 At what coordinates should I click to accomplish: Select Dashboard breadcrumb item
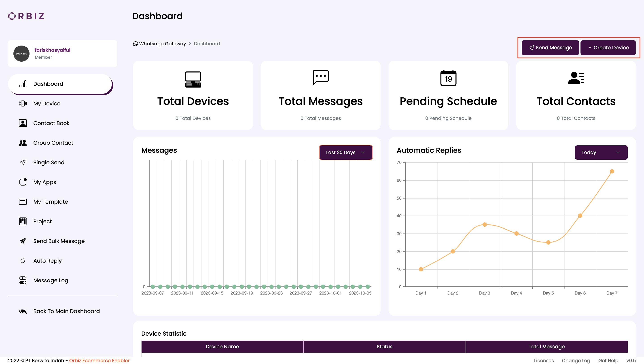206,44
